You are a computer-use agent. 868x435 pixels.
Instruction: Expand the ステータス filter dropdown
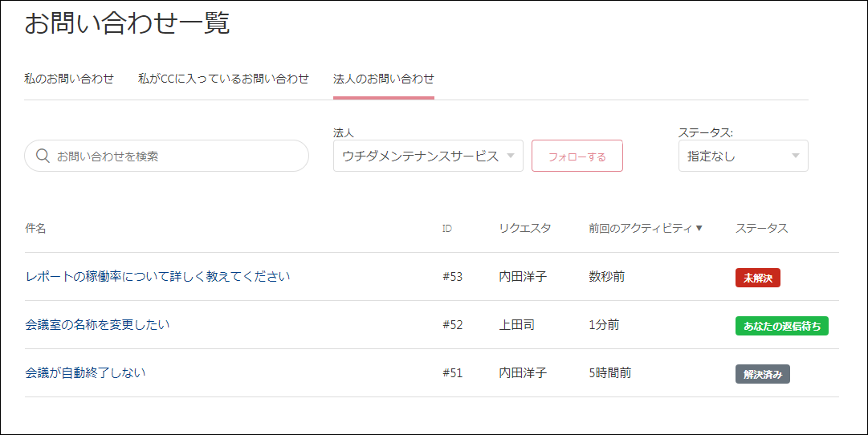[742, 156]
